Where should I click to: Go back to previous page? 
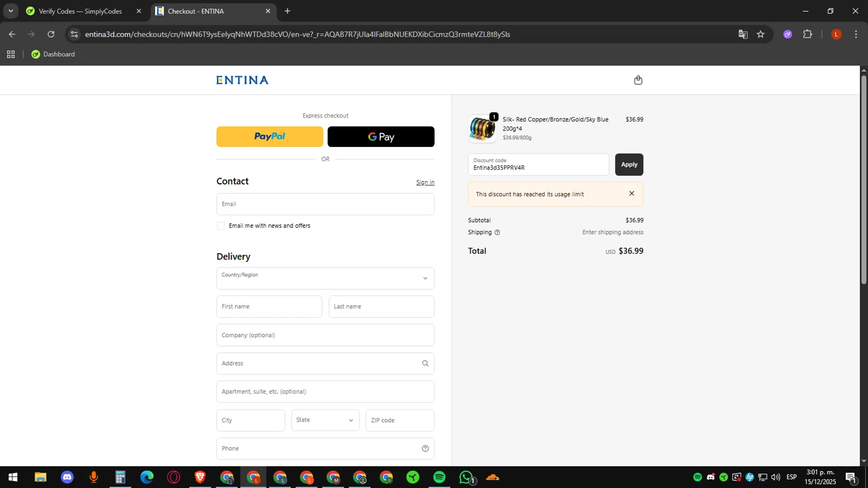[x=12, y=34]
